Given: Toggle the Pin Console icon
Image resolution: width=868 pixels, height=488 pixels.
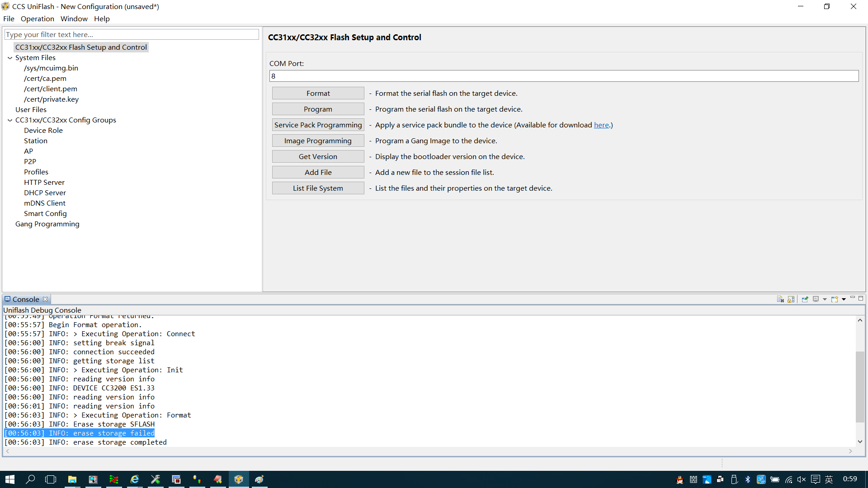Looking at the screenshot, I should pyautogui.click(x=805, y=299).
